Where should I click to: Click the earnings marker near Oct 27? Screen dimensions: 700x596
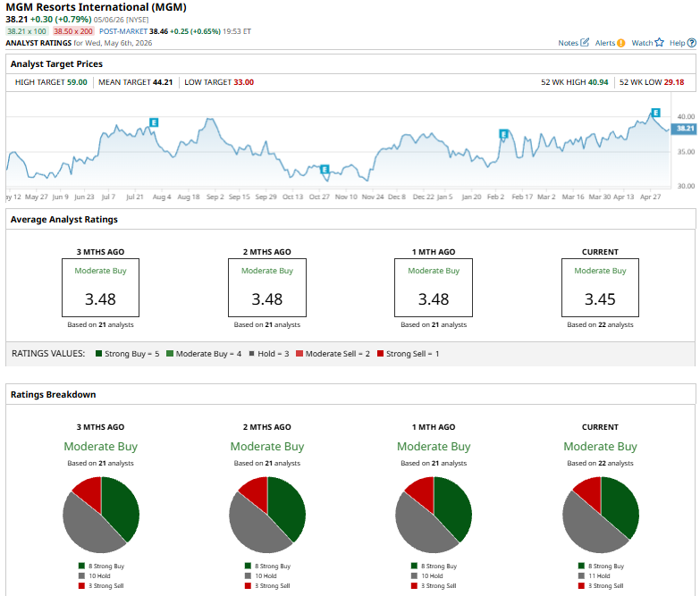[325, 169]
